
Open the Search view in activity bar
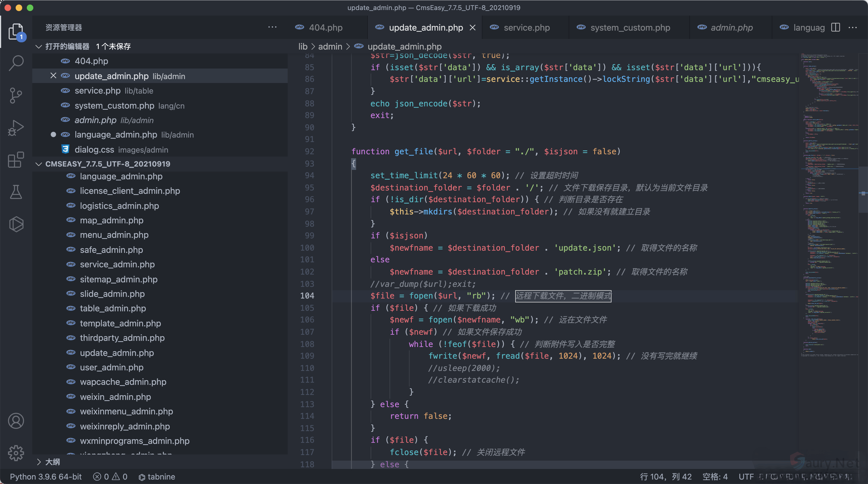16,63
